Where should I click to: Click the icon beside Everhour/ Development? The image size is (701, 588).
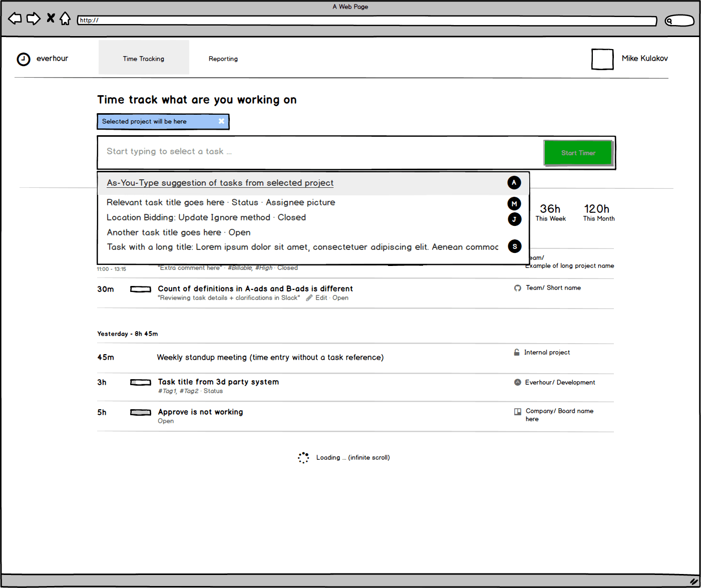pyautogui.click(x=518, y=382)
